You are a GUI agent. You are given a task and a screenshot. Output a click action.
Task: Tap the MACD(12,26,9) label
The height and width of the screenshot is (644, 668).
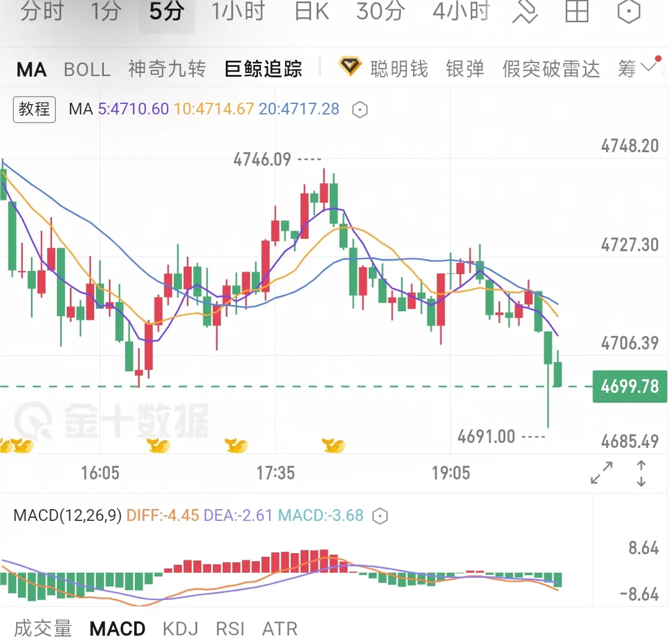[68, 515]
